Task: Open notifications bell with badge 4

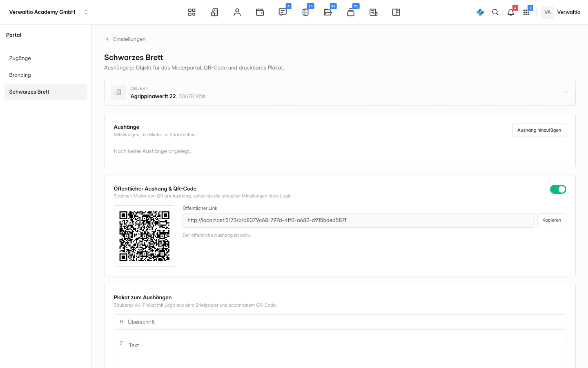Action: tap(511, 12)
